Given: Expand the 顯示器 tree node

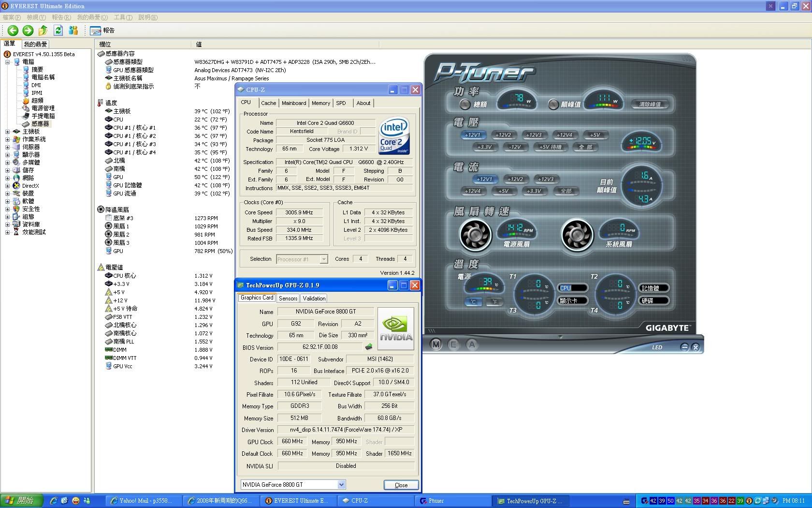Looking at the screenshot, I should coord(7,155).
